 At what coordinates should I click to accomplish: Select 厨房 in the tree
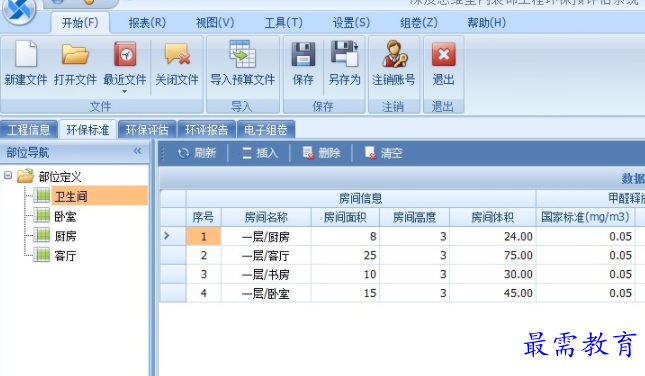pos(65,236)
